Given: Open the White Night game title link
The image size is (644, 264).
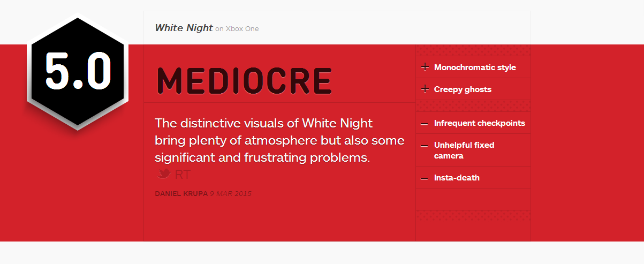Looking at the screenshot, I should [x=184, y=28].
